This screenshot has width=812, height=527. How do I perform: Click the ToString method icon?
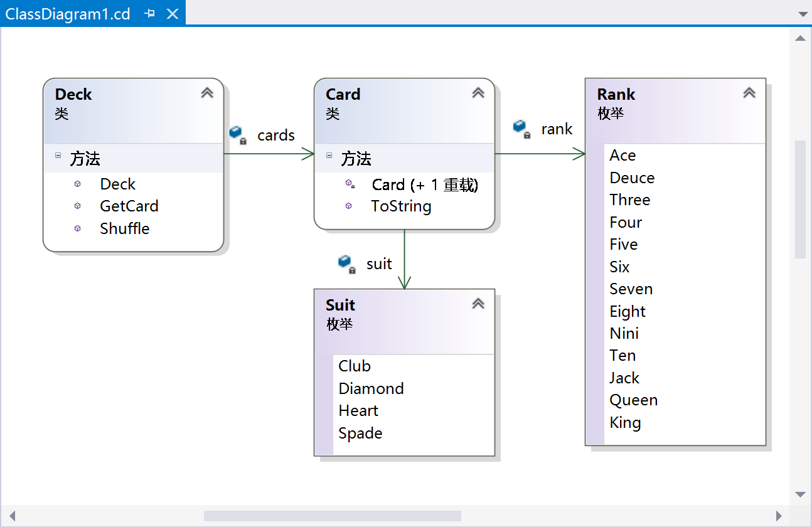[348, 206]
